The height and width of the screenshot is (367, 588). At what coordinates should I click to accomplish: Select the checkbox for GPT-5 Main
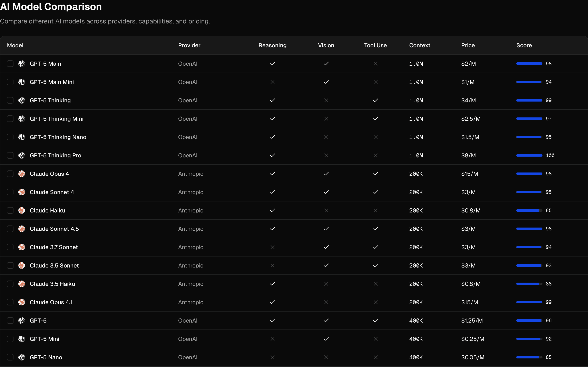10,64
